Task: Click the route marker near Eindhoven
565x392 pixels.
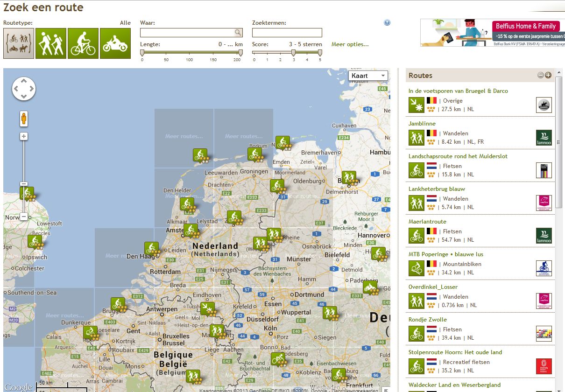Action: (207, 309)
